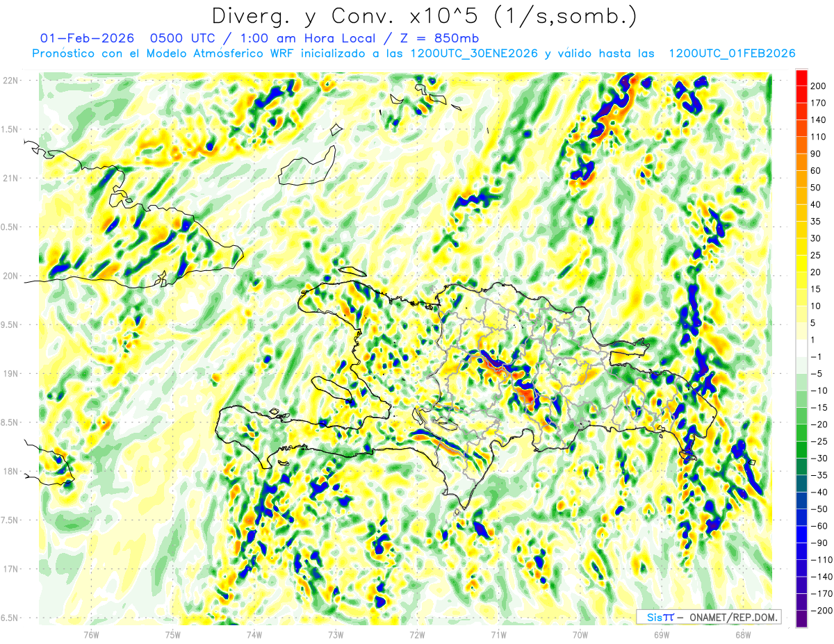Click the "1200UTC_01FEB2026" valid-until time
This screenshot has height=644, width=834.
[x=732, y=53]
